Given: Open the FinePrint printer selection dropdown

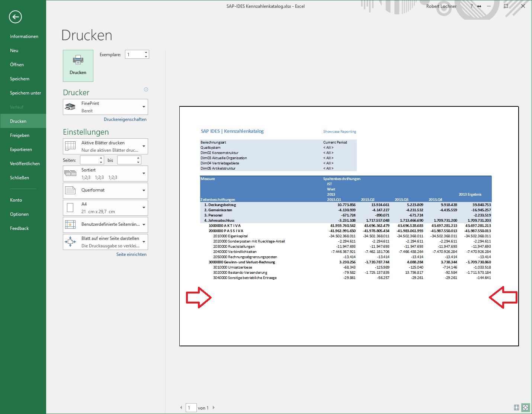Looking at the screenshot, I should tap(143, 107).
